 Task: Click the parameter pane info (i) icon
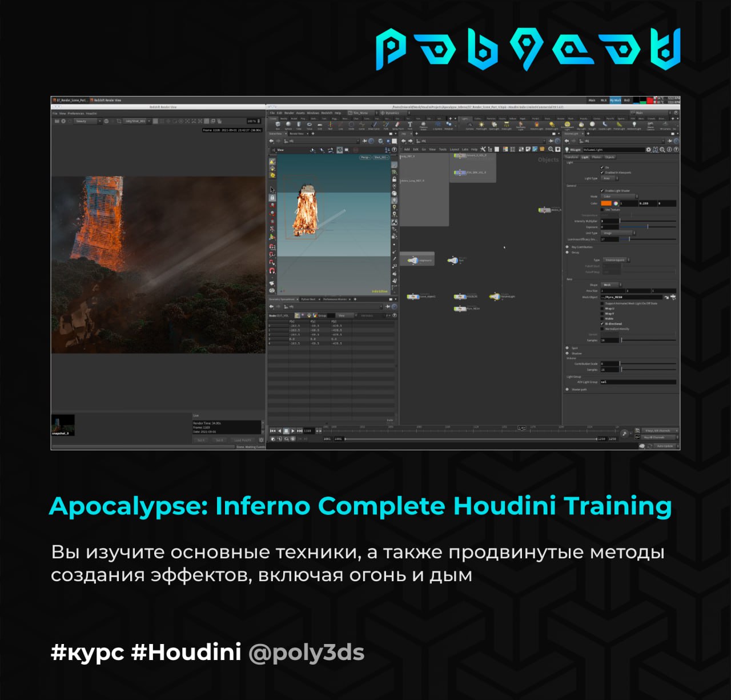pos(669,149)
